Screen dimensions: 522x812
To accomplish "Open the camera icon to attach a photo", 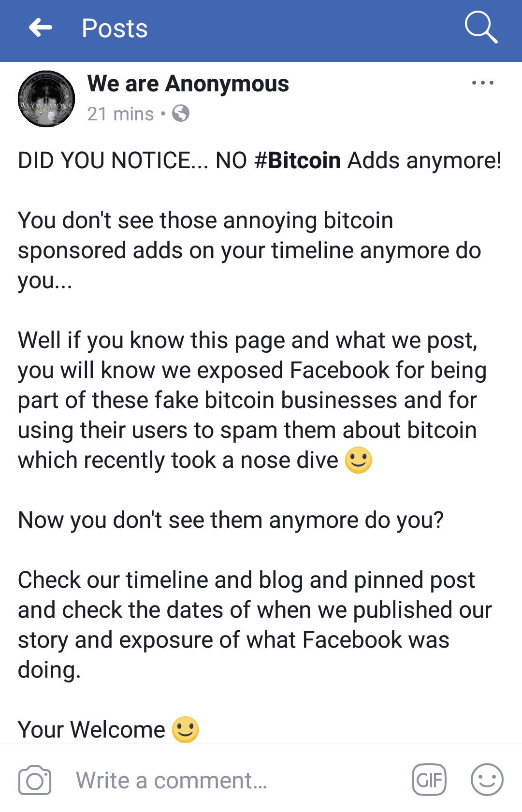I will click(x=34, y=779).
